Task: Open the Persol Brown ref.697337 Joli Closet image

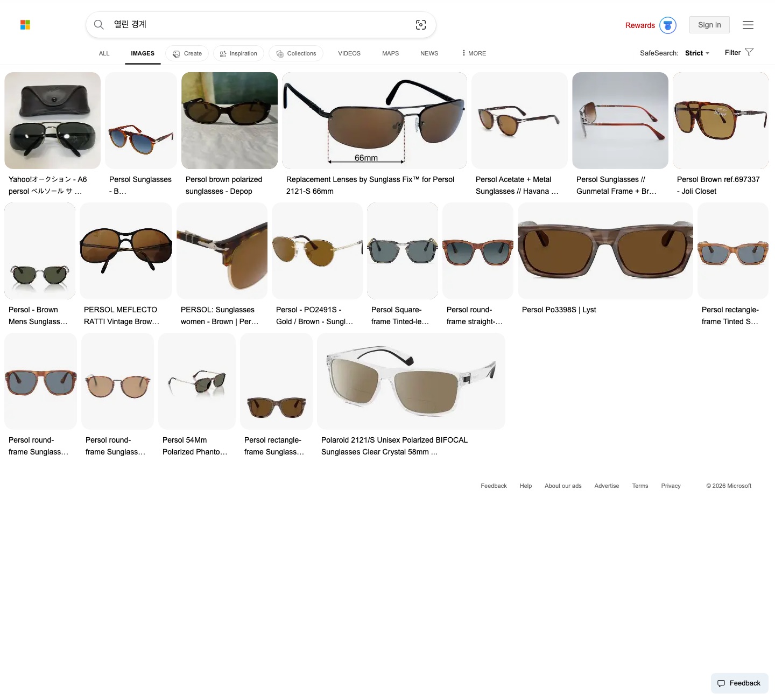Action: point(721,121)
